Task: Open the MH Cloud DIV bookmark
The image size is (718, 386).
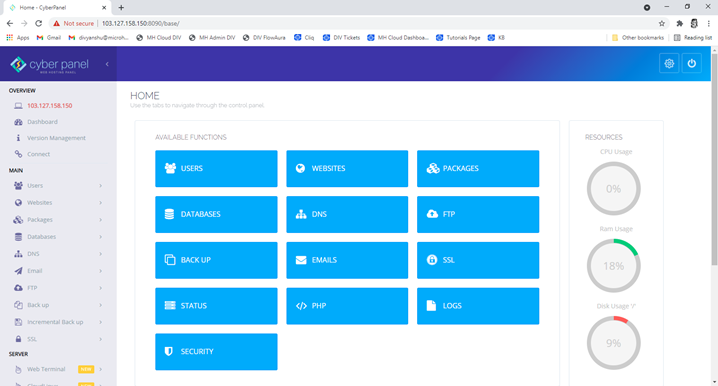Action: 158,38
